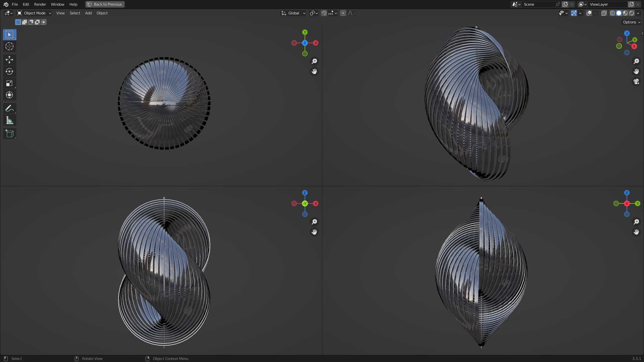Viewport: 644px width, 362px height.
Task: Open the viewport Select menu
Action: (75, 13)
